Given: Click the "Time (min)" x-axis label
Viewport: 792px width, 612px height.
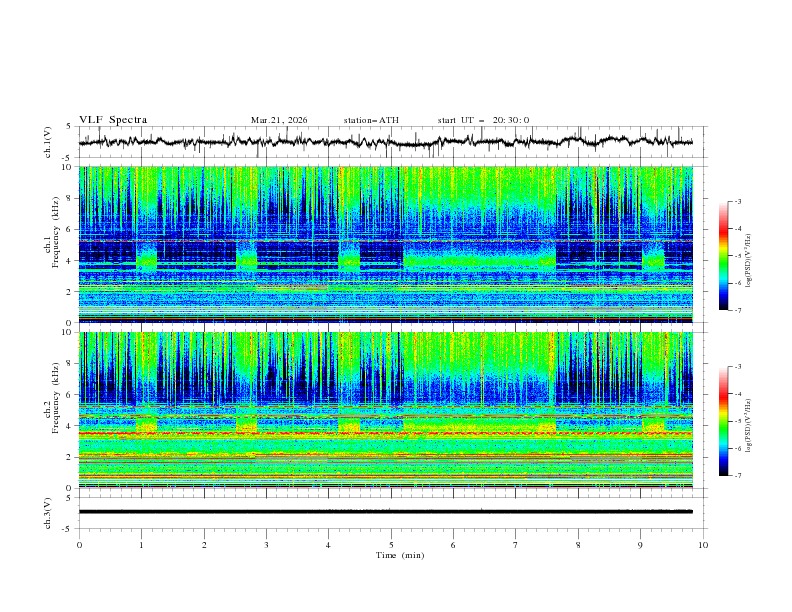Looking at the screenshot, I should tap(400, 555).
